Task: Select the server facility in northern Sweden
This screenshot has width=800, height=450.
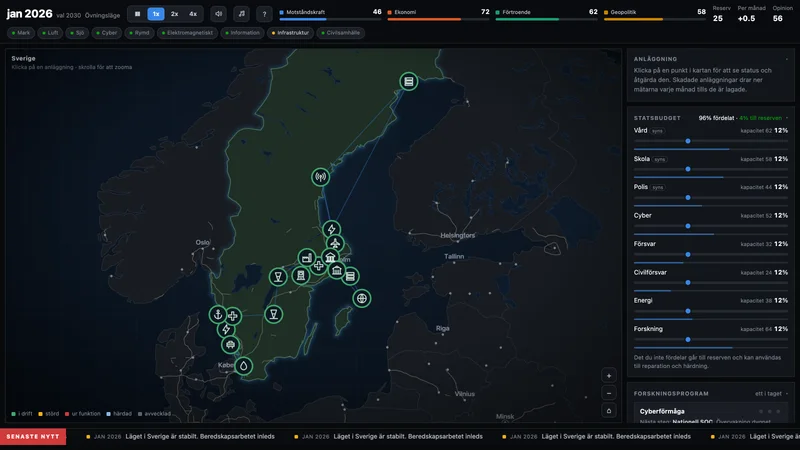Action: tap(409, 81)
